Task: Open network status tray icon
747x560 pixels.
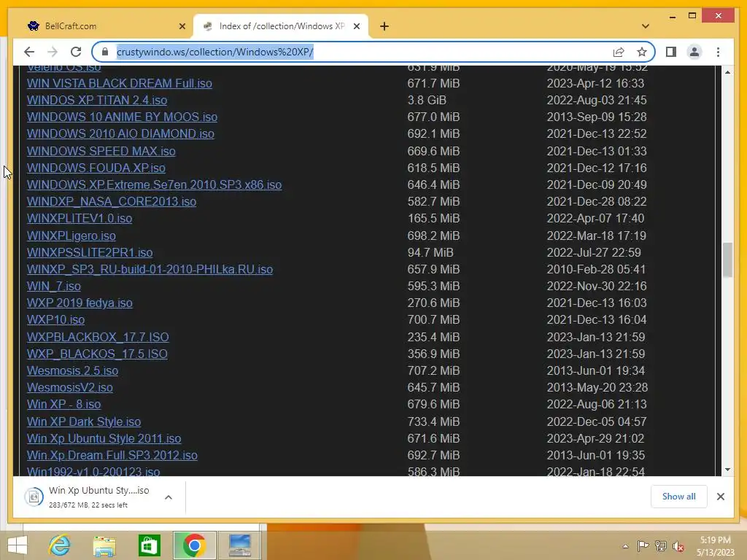Action: pos(661,546)
